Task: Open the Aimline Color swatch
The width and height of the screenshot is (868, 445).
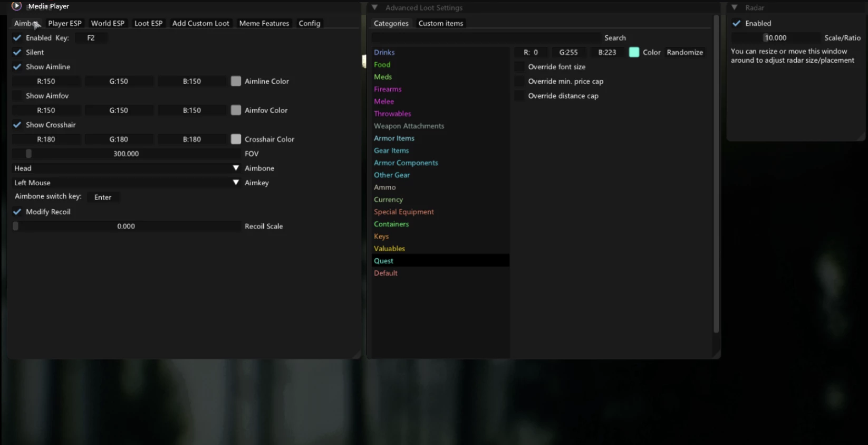Action: (x=236, y=81)
